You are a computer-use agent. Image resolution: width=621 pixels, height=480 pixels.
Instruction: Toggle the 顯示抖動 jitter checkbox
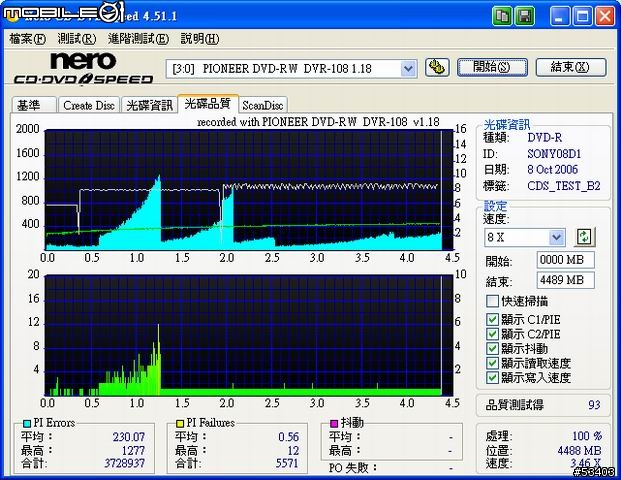[492, 349]
